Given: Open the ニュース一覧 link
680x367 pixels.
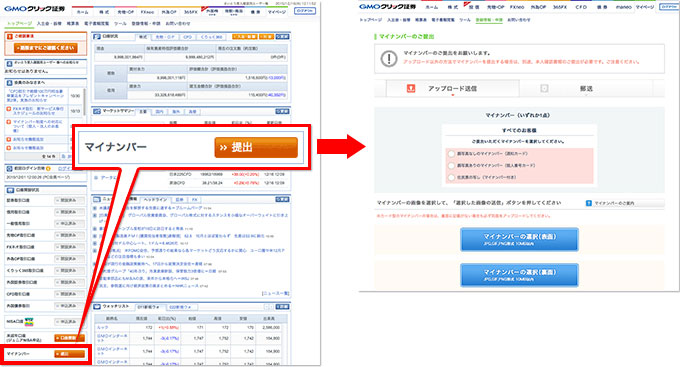Looking at the screenshot, I should pyautogui.click(x=275, y=294).
